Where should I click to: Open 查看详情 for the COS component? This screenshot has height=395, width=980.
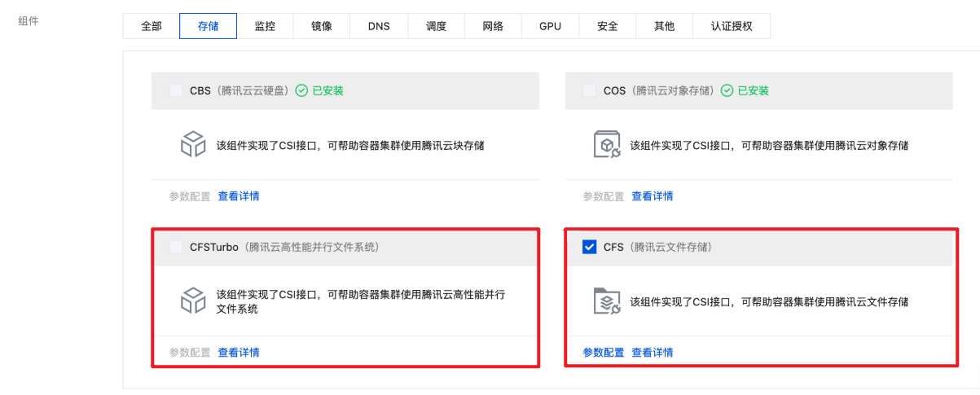[653, 196]
